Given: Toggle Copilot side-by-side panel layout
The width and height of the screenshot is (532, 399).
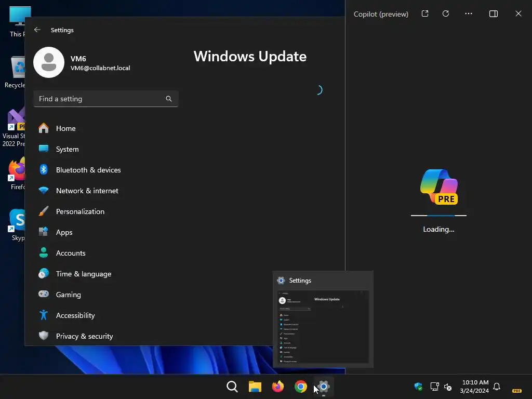Looking at the screenshot, I should click(x=494, y=14).
